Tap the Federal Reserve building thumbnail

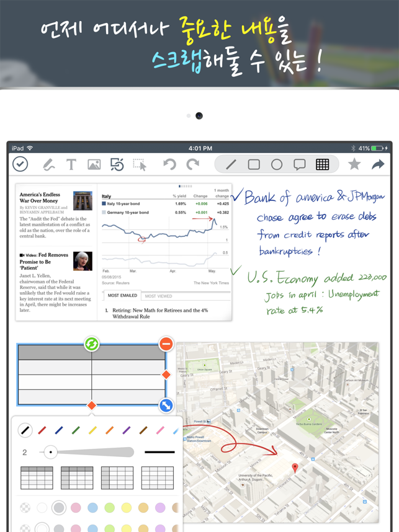click(x=83, y=200)
